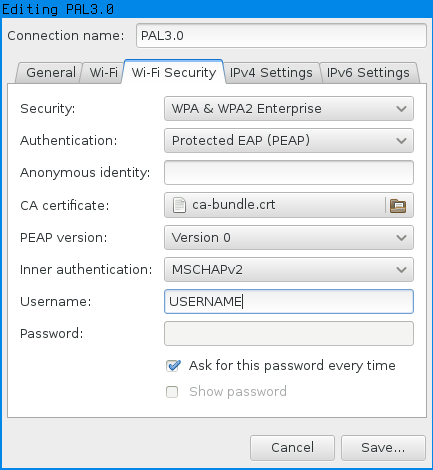This screenshot has height=470, width=433.
Task: Open the IPv6 Settings tab
Action: point(368,73)
